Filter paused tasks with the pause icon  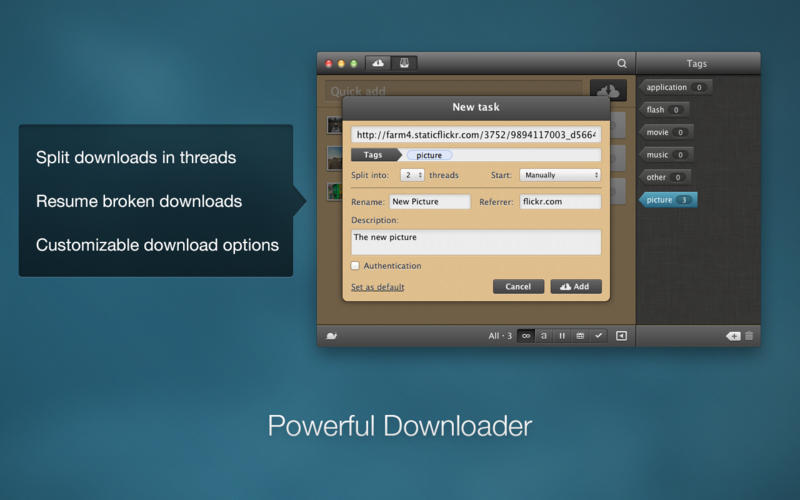(x=562, y=336)
